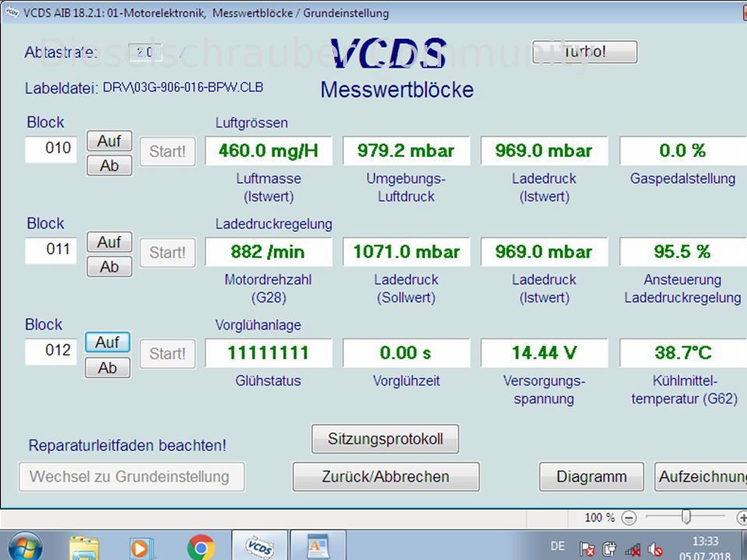Click Start! beside Block 011
Screen dimensions: 747x560
pos(168,252)
